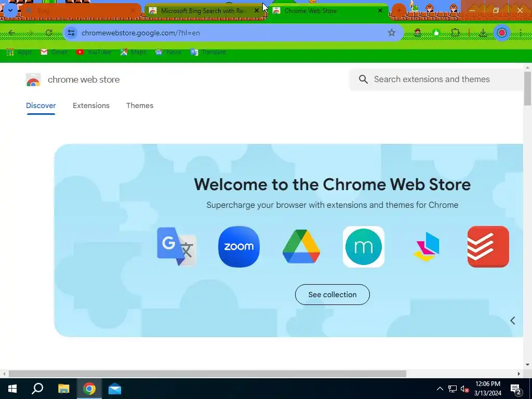Screen dimensions: 532x399
Task: Open a new tab with plus button
Action: click(x=398, y=10)
